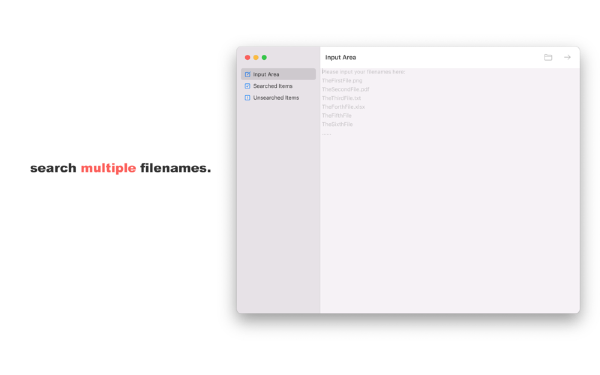Open the Unsearched Items label
The width and height of the screenshot is (600, 375).
tap(276, 98)
